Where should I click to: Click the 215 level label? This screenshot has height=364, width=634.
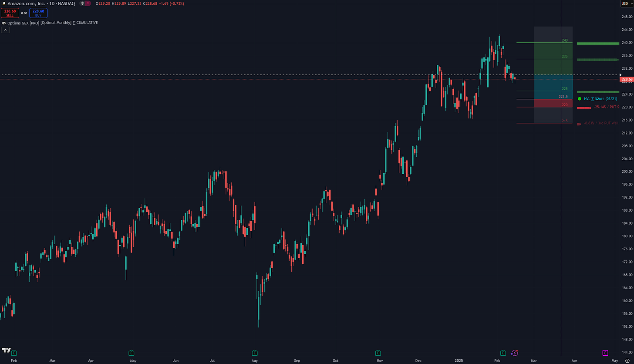coord(564,121)
